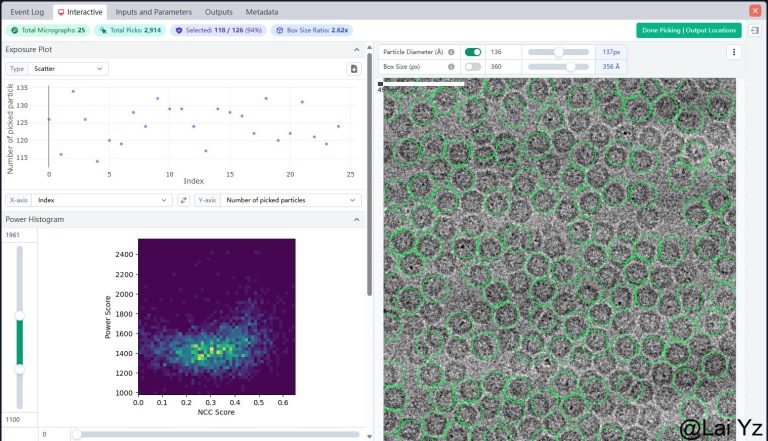The width and height of the screenshot is (768, 441).
Task: Switch to the Event Log tab
Action: pyautogui.click(x=26, y=11)
